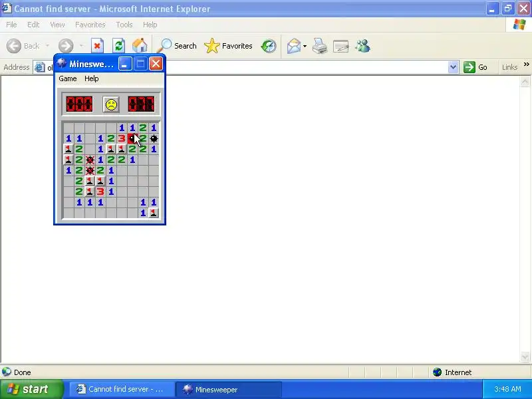
Task: Open the Messenger people icon
Action: [362, 46]
